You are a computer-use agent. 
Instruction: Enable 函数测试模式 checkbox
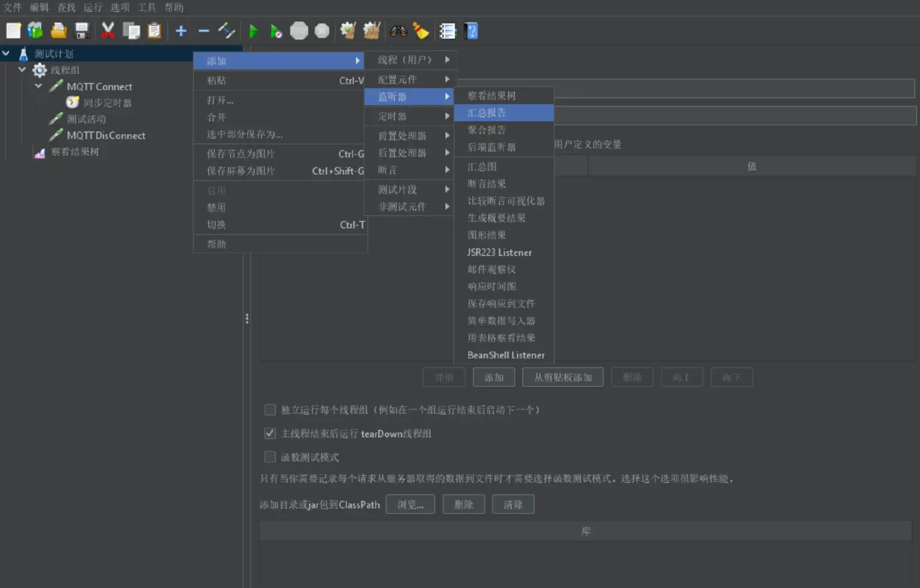pos(270,456)
